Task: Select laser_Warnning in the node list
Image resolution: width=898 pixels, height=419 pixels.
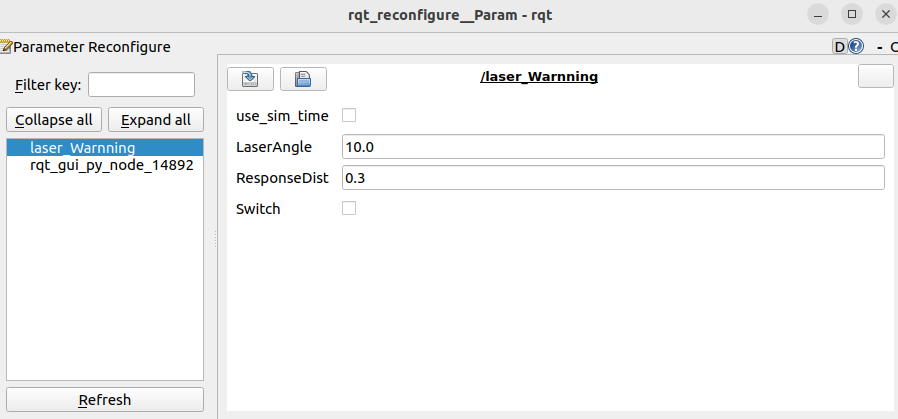Action: point(105,148)
